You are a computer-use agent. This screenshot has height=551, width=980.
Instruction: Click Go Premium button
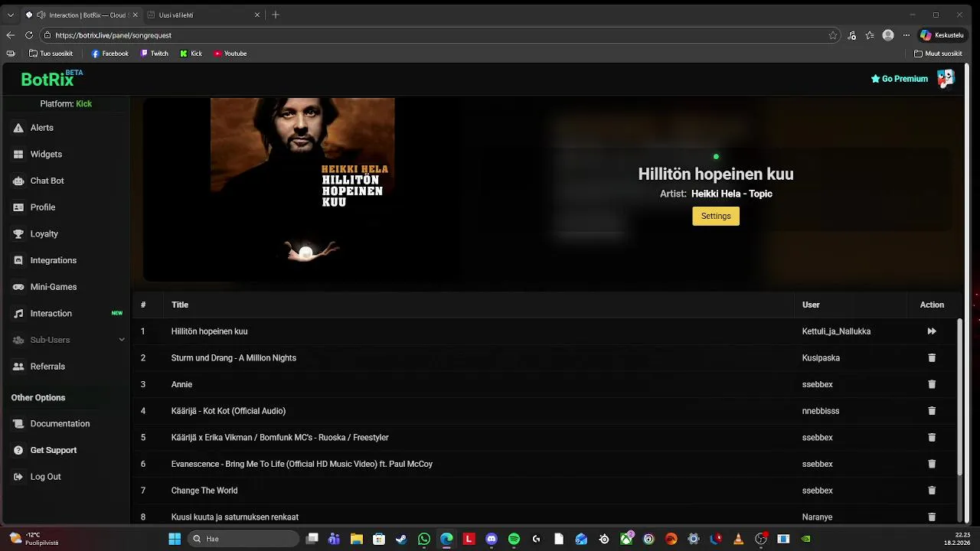coord(900,79)
